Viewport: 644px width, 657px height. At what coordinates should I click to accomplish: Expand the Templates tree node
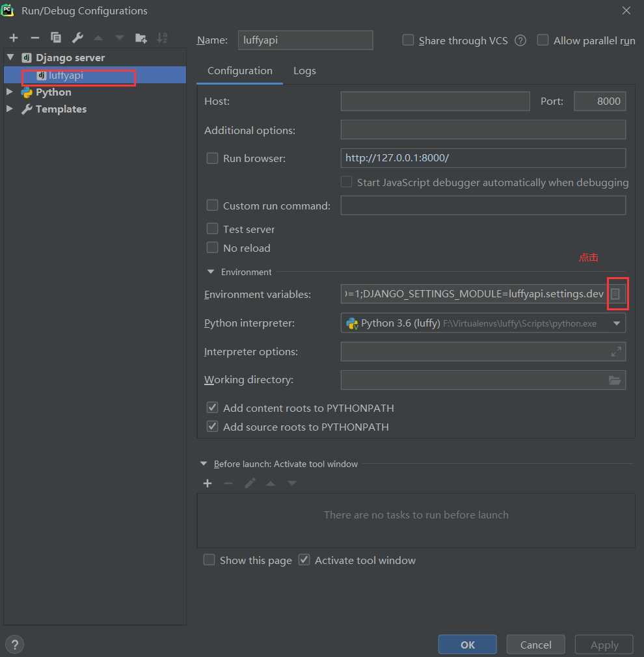[10, 109]
